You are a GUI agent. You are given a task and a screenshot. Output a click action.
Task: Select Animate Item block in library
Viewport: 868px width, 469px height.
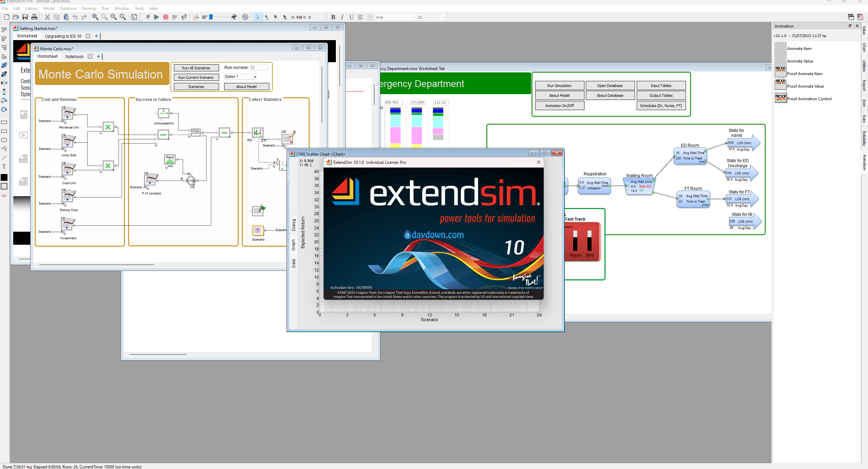pyautogui.click(x=799, y=49)
